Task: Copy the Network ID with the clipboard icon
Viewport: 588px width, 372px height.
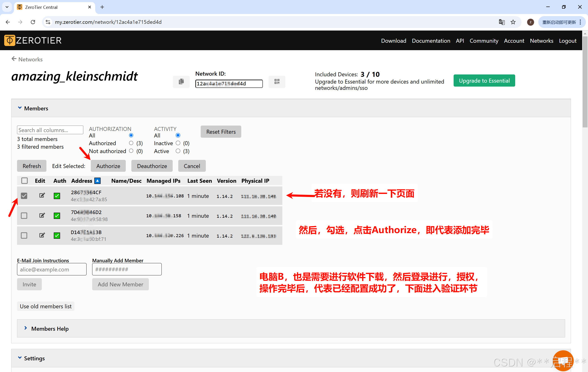Action: click(x=181, y=82)
